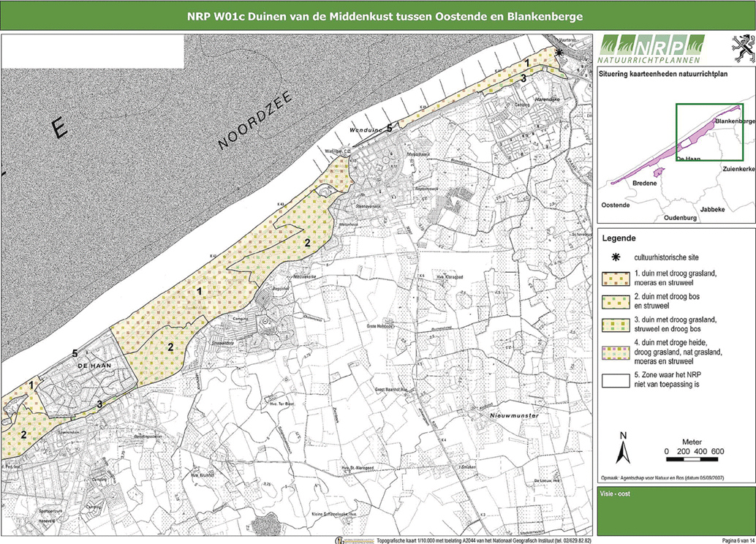Screen dimensions: 756x544
Task: Click legend text '2. duin met droog bos en struweel'
Action: coord(667,301)
